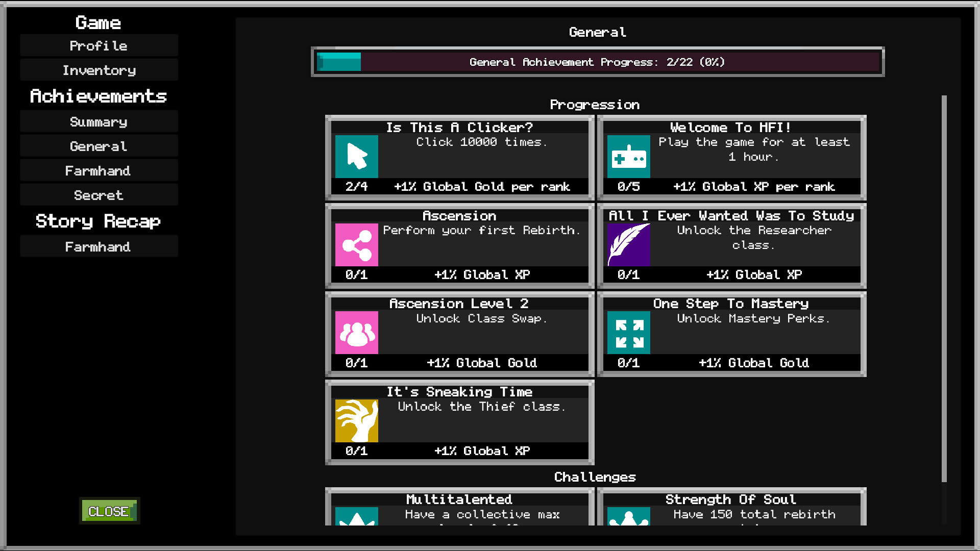
Task: Click 'Welcome To HFI!' achievement title
Action: (x=730, y=127)
